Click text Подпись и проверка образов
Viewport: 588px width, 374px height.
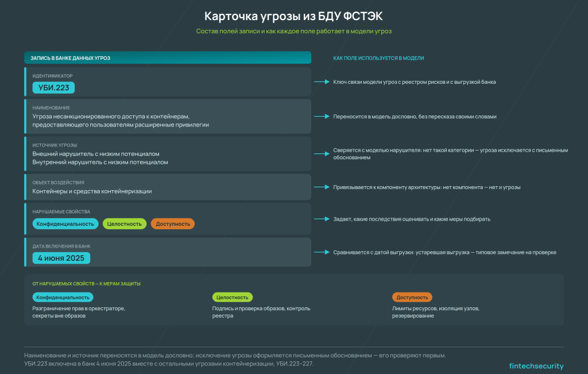[261, 312]
